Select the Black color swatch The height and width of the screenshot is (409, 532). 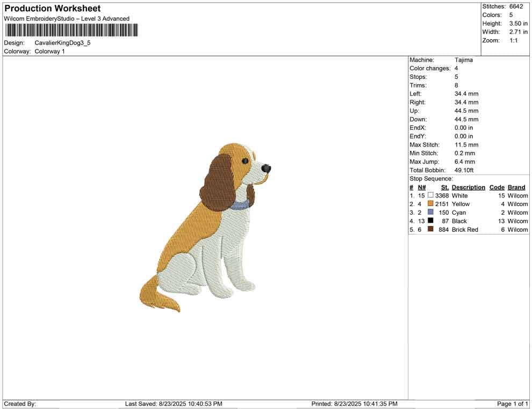click(430, 221)
